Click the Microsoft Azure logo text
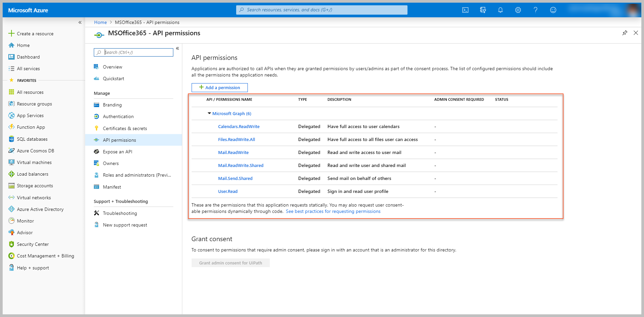The width and height of the screenshot is (644, 317). click(28, 10)
